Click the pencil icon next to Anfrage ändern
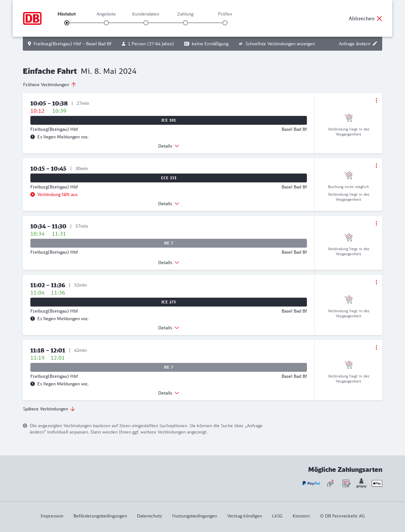This screenshot has width=405, height=532. click(375, 44)
